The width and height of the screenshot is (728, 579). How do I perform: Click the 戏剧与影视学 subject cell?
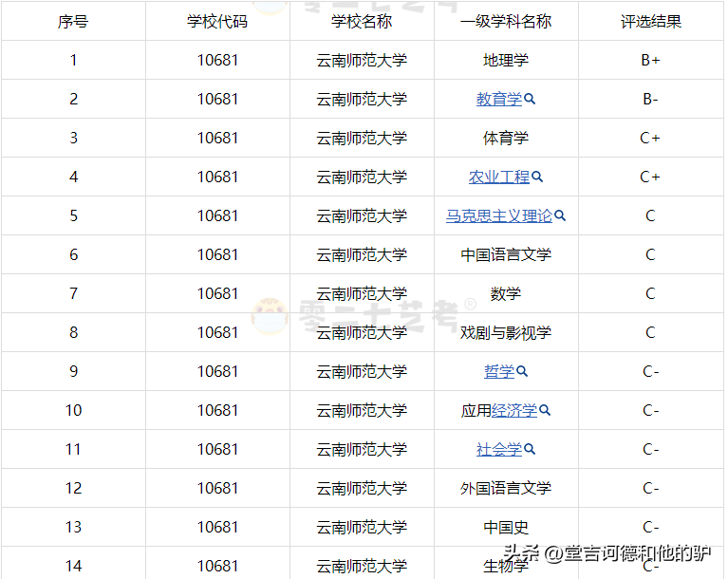coord(506,333)
